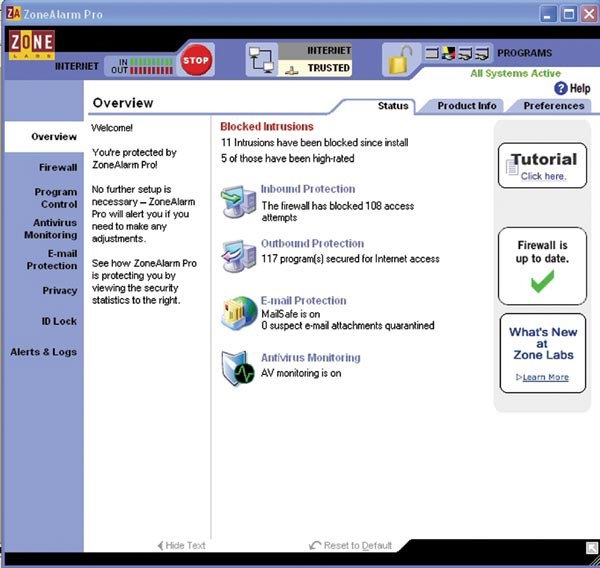
Task: Click the ZA title bar icon
Action: click(x=13, y=14)
